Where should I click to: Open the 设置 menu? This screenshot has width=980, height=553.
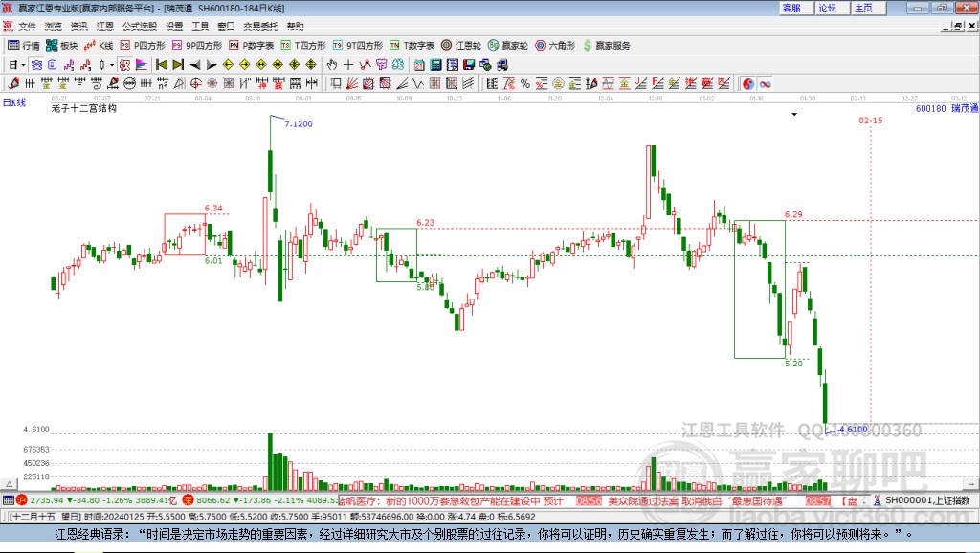pyautogui.click(x=174, y=26)
